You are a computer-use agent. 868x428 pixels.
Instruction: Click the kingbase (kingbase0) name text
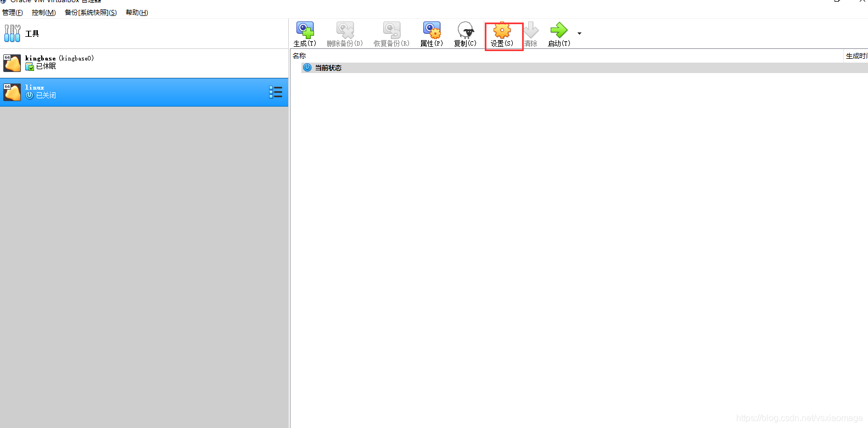(x=59, y=58)
